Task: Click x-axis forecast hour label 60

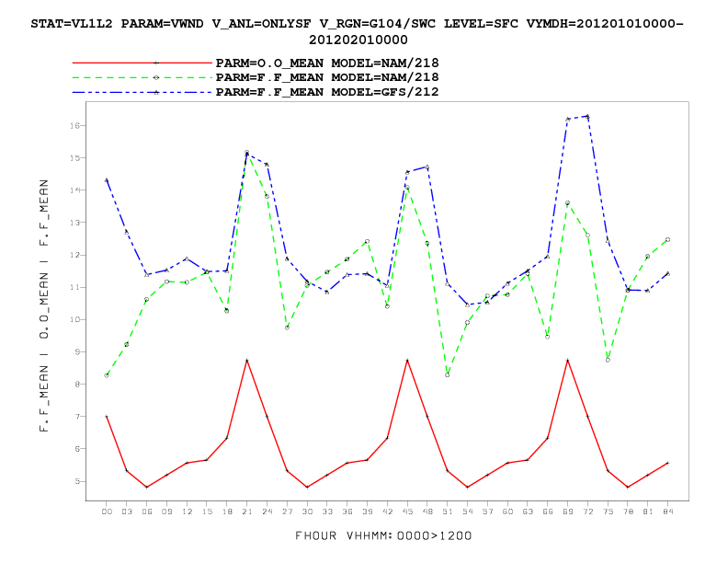Action: [x=507, y=511]
